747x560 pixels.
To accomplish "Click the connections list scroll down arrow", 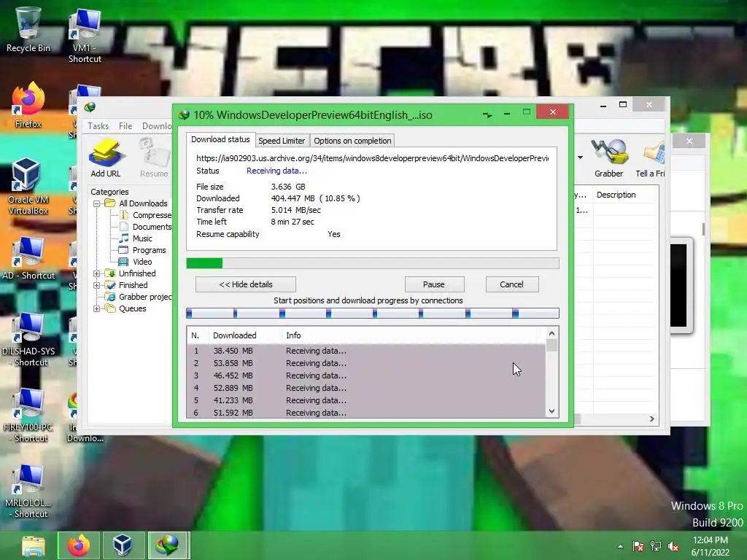I will point(551,411).
